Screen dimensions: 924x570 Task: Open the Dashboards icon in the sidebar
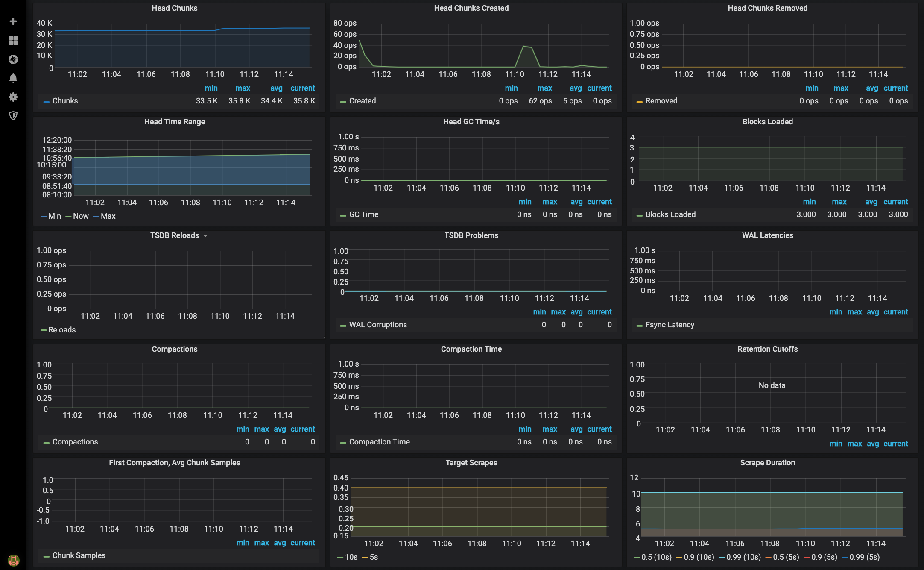pyautogui.click(x=13, y=41)
